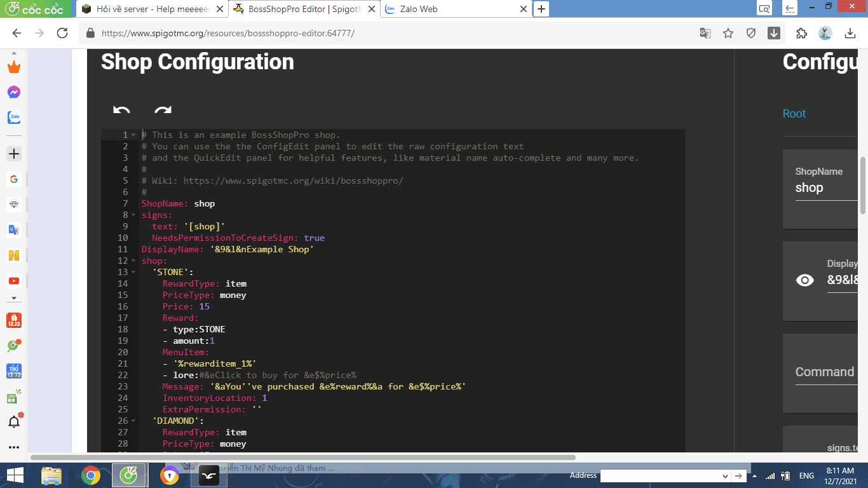Click the undo arrow above the editor
Screen dimensions: 868x488
(x=121, y=110)
